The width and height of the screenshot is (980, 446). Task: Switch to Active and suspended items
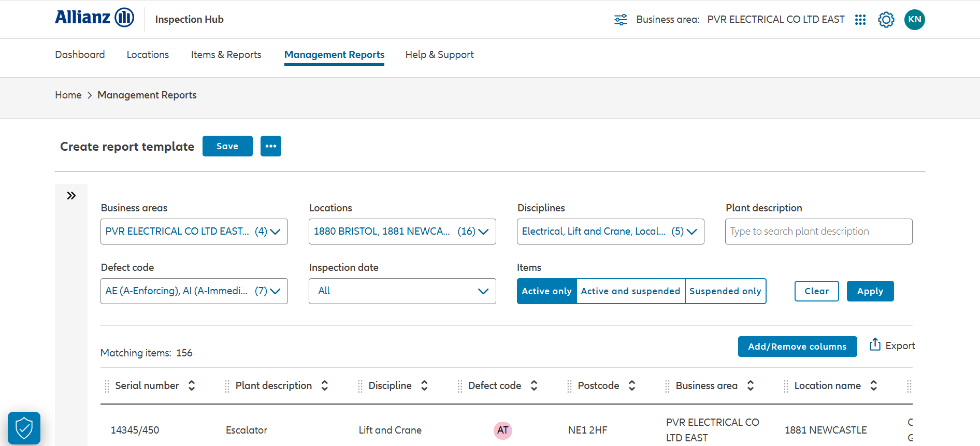pos(630,291)
